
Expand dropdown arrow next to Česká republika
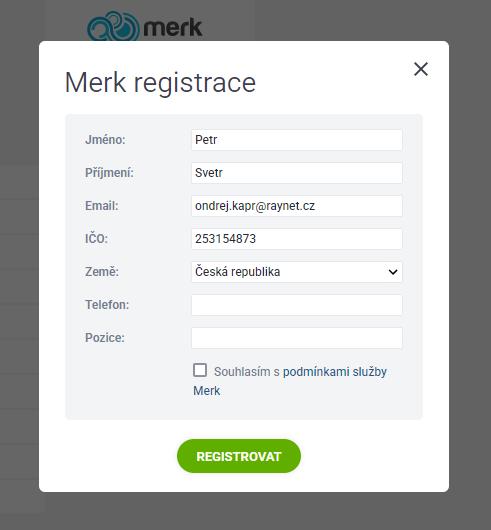(393, 272)
